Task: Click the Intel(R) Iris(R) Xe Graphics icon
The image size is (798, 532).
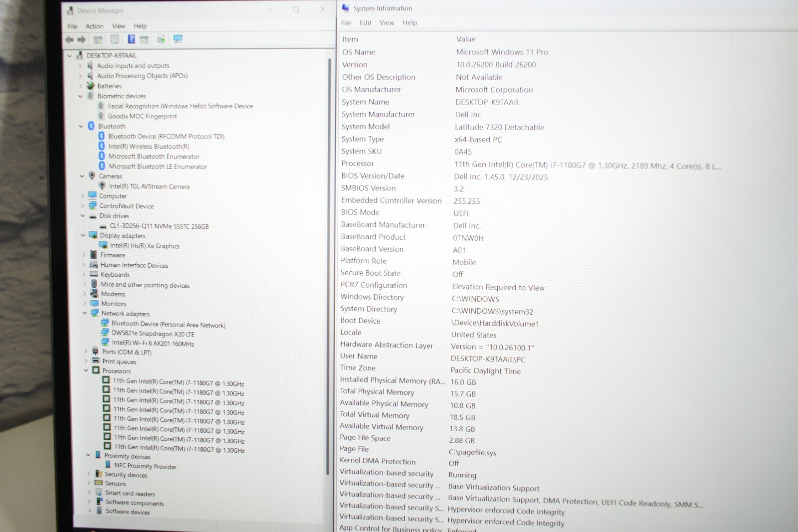Action: pos(103,245)
